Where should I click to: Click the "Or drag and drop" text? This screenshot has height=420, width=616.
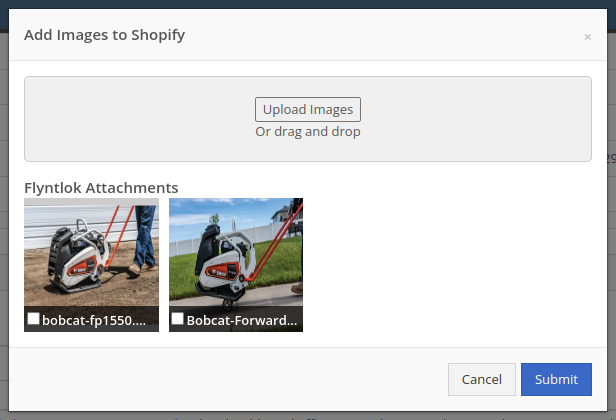[x=308, y=131]
